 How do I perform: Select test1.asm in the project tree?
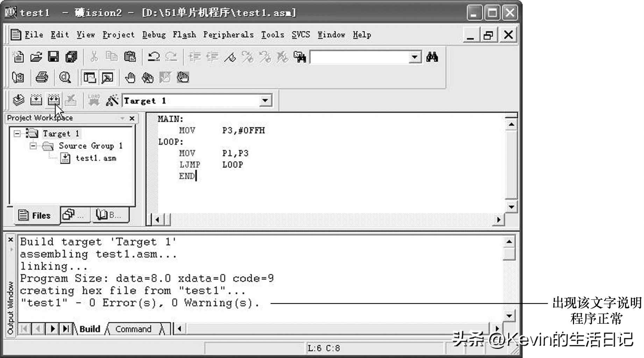tap(96, 158)
